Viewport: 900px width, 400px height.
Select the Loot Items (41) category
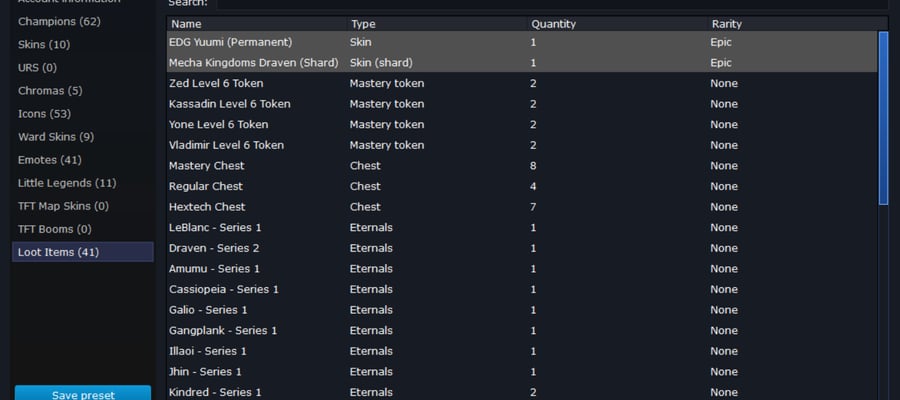[83, 252]
